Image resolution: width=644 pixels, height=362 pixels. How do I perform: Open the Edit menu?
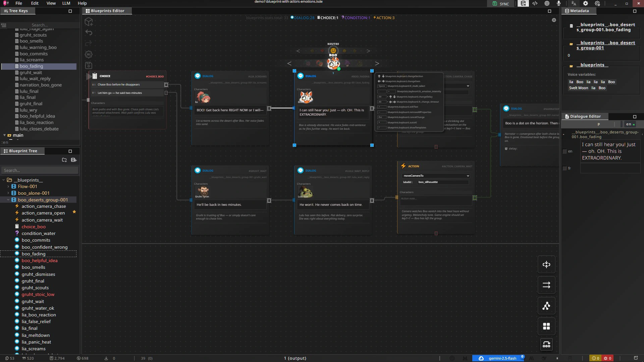click(x=35, y=3)
